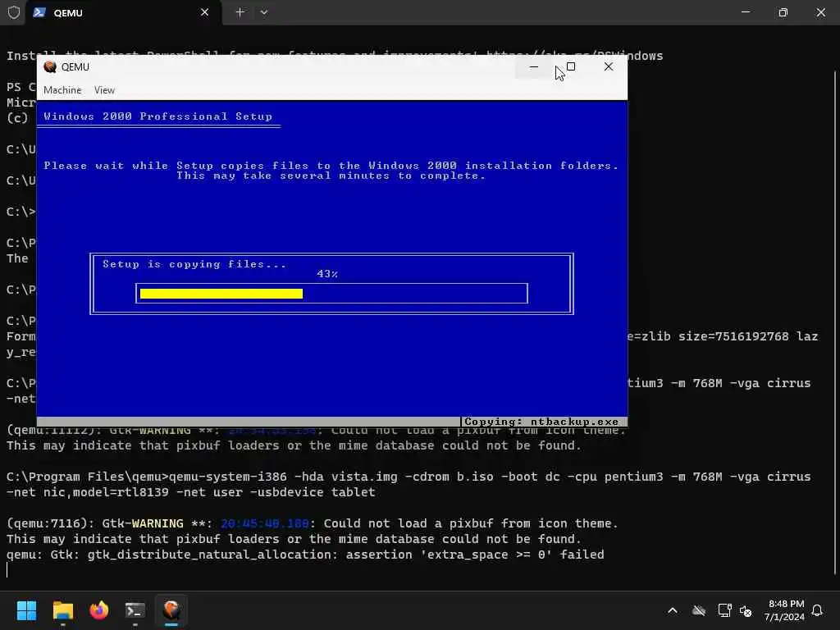Click 'Setup is copying files...' text
Viewport: 840px width, 630px height.
[194, 264]
